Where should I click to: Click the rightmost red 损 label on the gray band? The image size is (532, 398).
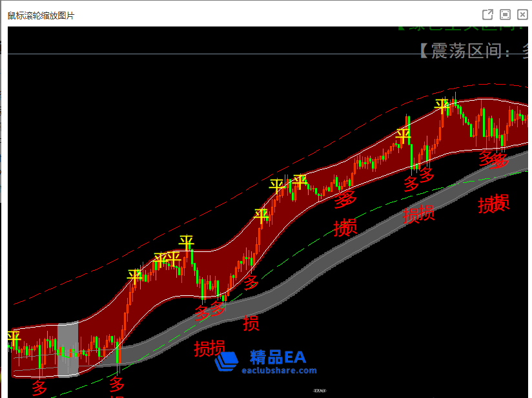500,202
